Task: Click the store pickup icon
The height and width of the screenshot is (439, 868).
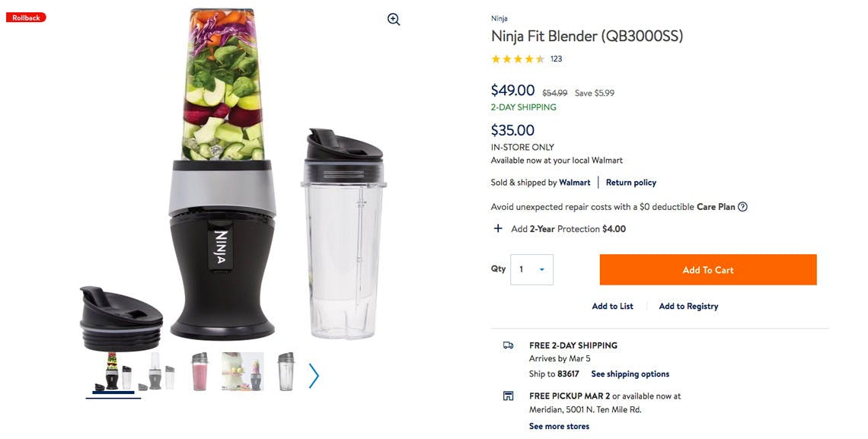Action: (508, 396)
